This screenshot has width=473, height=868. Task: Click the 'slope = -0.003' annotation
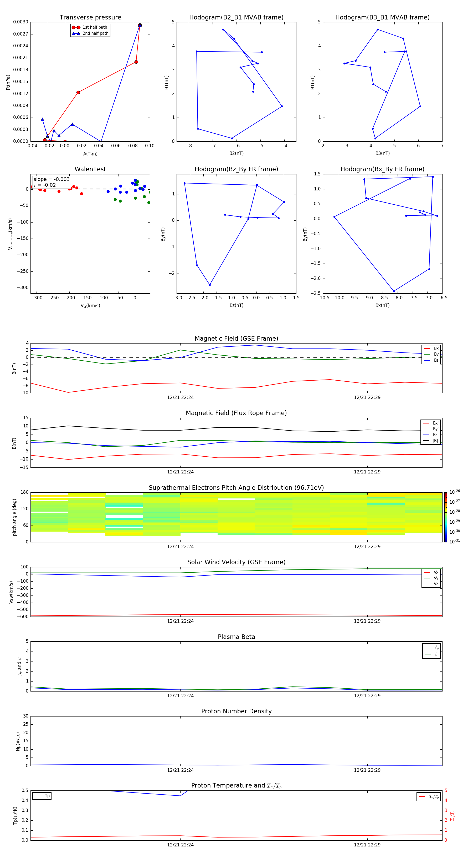pyautogui.click(x=52, y=179)
